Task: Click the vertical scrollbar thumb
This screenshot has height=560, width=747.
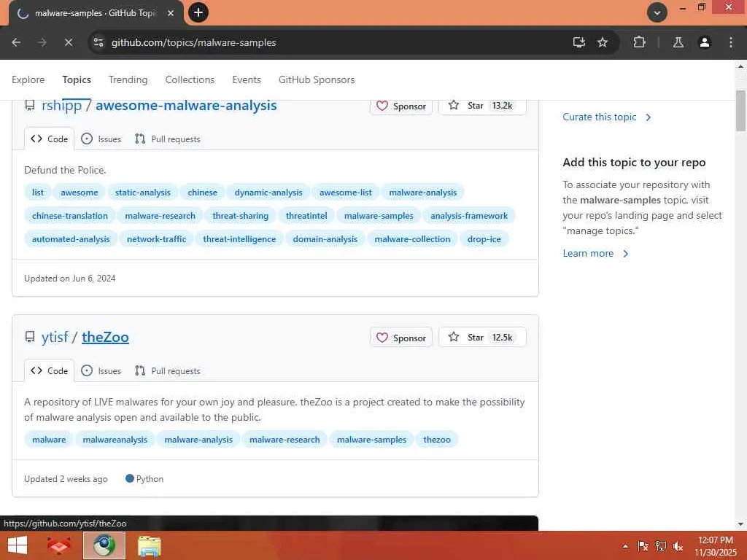Action: [740, 111]
